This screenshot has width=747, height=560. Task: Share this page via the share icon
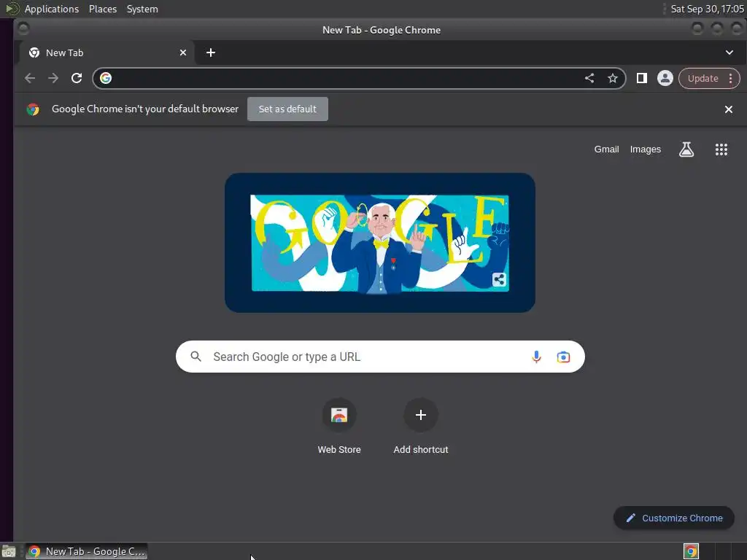[589, 78]
